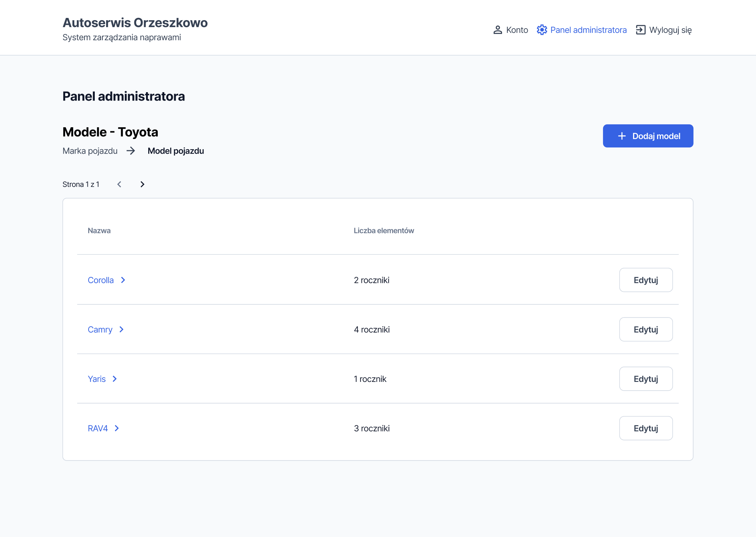Edit the Yaris model
The image size is (756, 537).
click(x=646, y=379)
